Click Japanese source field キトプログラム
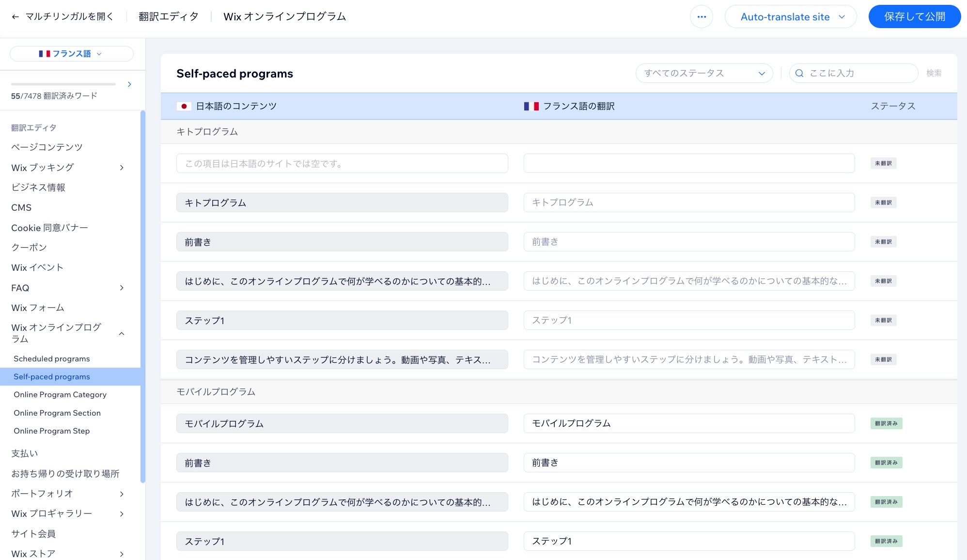967x560 pixels. coord(342,202)
